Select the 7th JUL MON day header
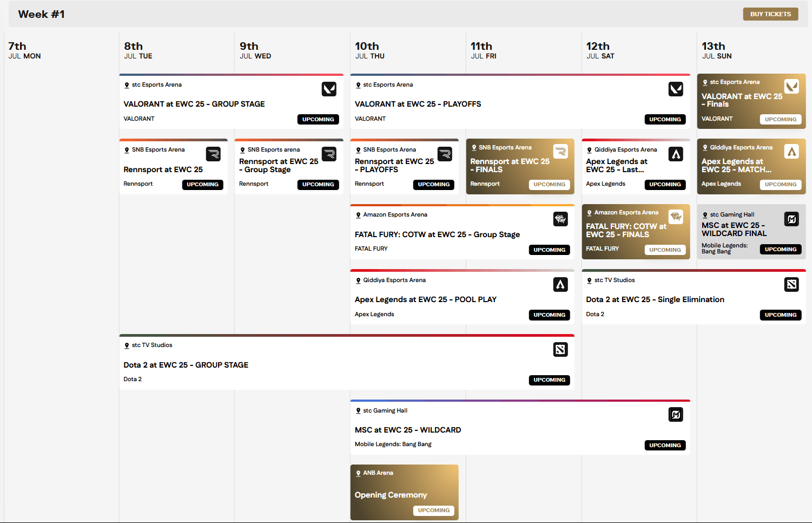 click(25, 50)
